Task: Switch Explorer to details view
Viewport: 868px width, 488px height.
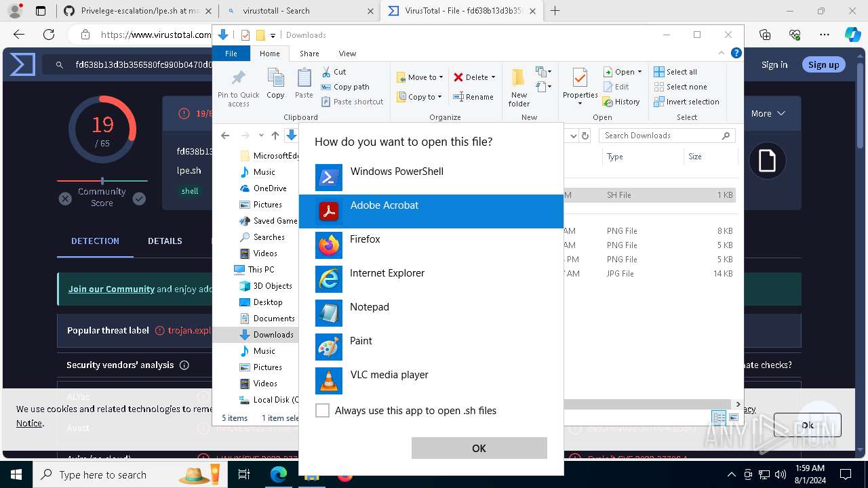Action: [x=719, y=418]
